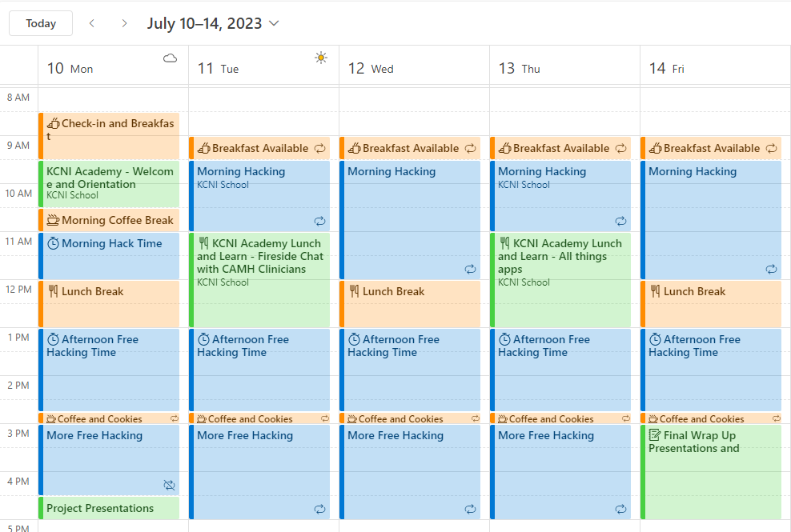Click the coffee cup icon on Check-in and Breakfast
The height and width of the screenshot is (532, 791).
pos(53,123)
